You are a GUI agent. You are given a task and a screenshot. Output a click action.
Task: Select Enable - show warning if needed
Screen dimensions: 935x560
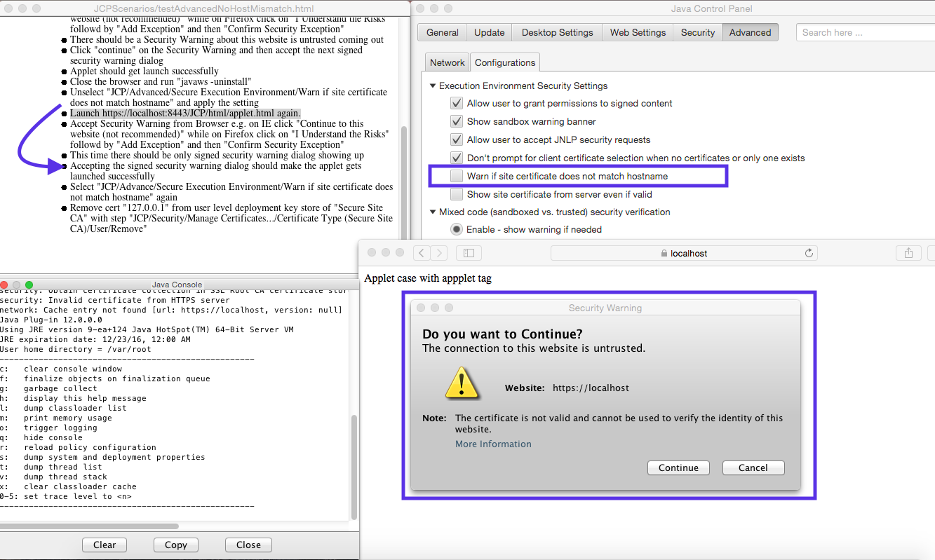point(457,229)
